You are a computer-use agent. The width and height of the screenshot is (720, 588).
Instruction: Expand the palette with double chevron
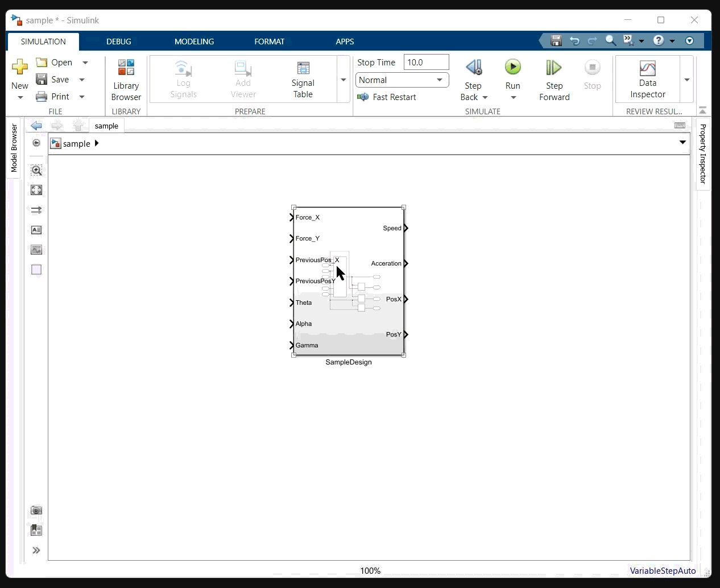point(36,550)
